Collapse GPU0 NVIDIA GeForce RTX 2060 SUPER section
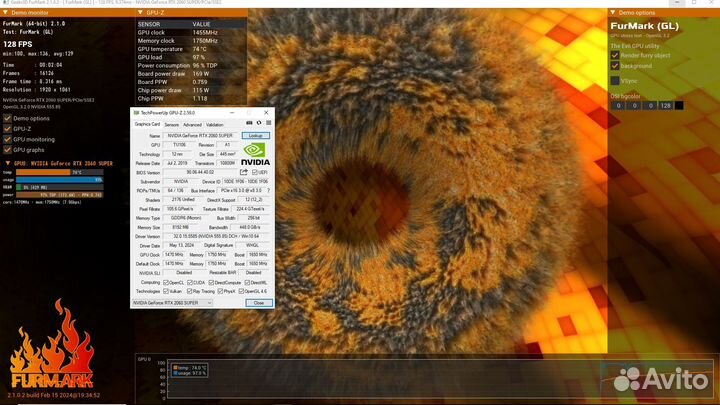 coord(8,163)
